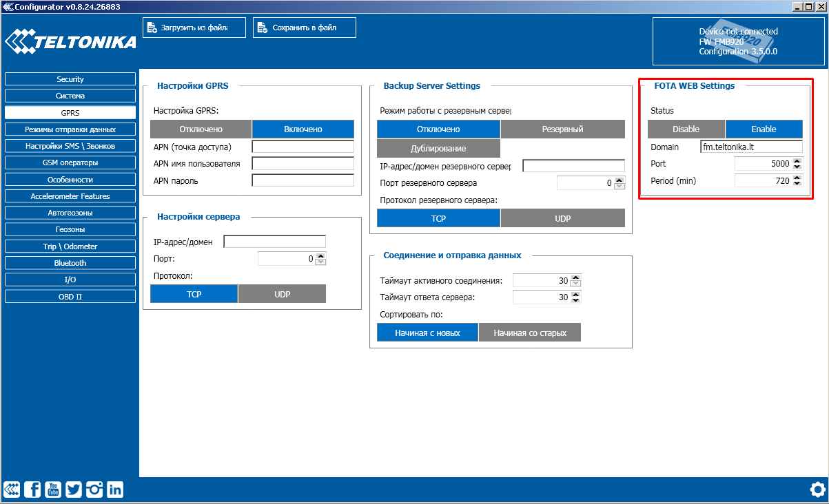Open the Facebook social icon

(x=32, y=490)
